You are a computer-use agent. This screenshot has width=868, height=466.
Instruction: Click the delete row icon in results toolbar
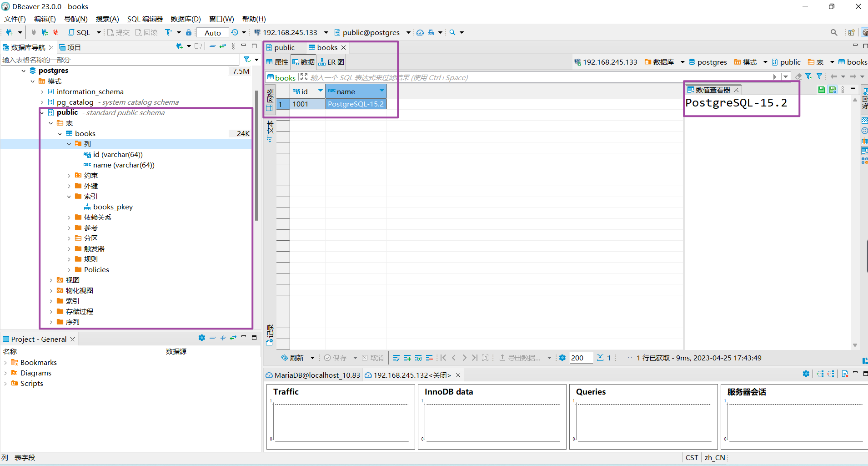point(429,358)
